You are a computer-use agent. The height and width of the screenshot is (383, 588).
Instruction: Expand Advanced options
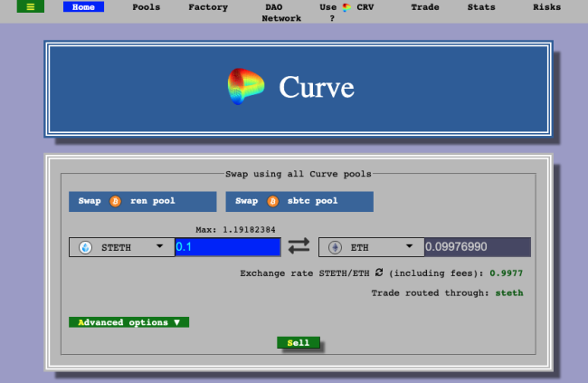click(128, 321)
